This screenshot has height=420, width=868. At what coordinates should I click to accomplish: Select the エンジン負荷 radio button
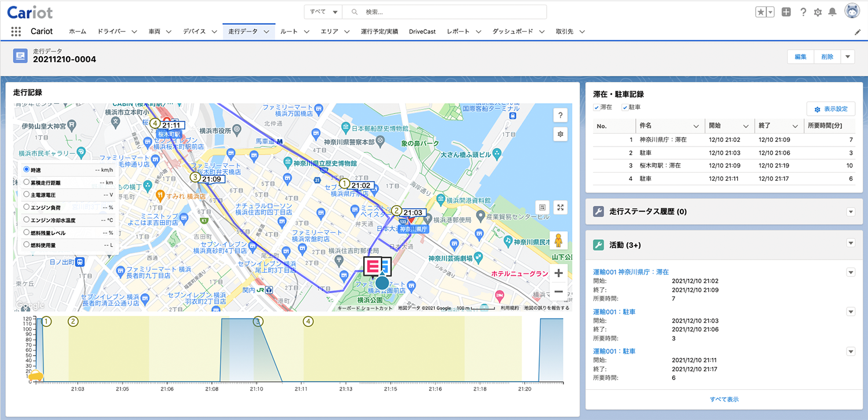[x=27, y=207]
